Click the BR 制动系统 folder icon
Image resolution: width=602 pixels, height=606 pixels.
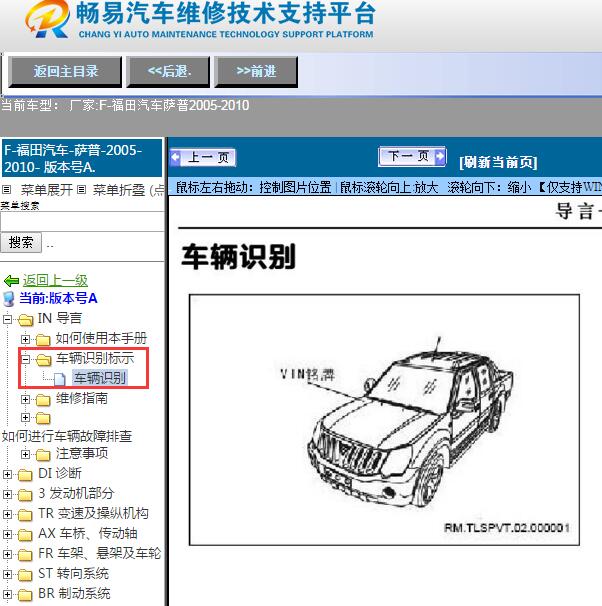26,596
